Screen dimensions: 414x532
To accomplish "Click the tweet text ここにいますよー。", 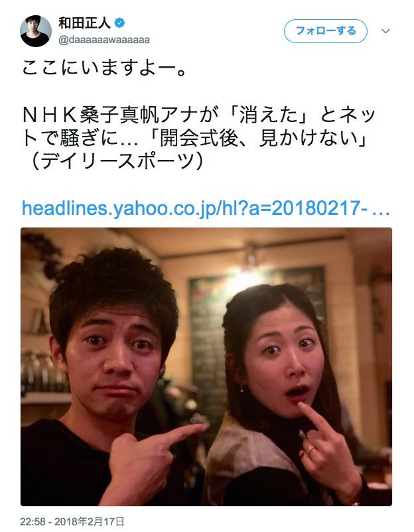I will (x=105, y=68).
